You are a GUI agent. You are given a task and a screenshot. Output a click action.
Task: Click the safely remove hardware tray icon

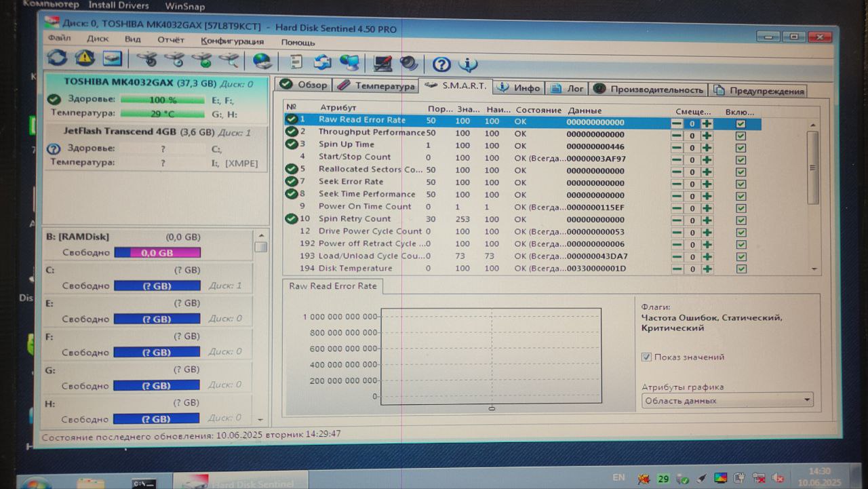pyautogui.click(x=682, y=480)
